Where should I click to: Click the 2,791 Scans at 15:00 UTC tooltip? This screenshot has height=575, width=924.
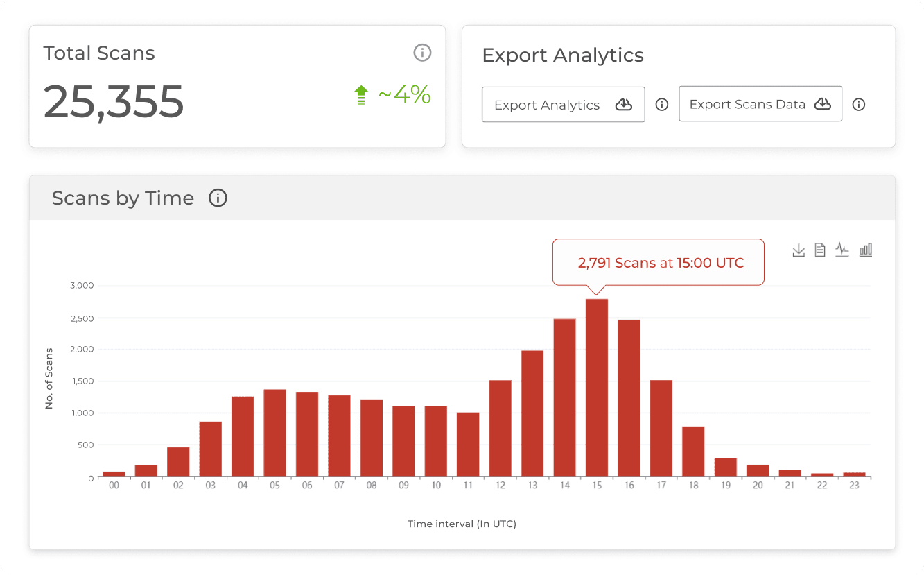658,263
